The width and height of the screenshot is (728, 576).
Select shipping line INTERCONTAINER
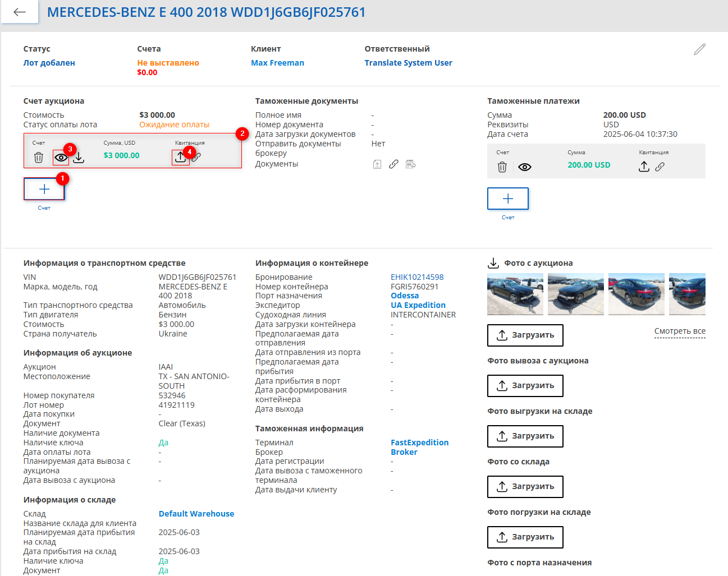(423, 315)
